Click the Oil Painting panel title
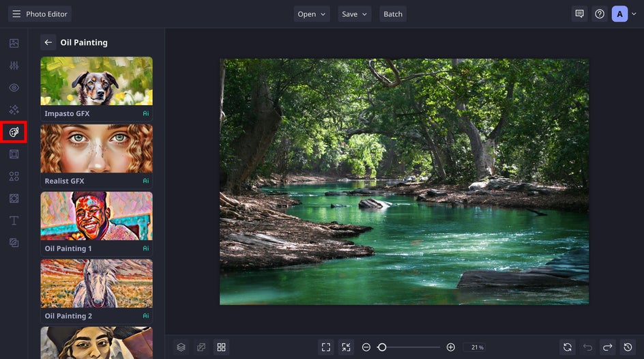This screenshot has width=644, height=359. point(84,42)
